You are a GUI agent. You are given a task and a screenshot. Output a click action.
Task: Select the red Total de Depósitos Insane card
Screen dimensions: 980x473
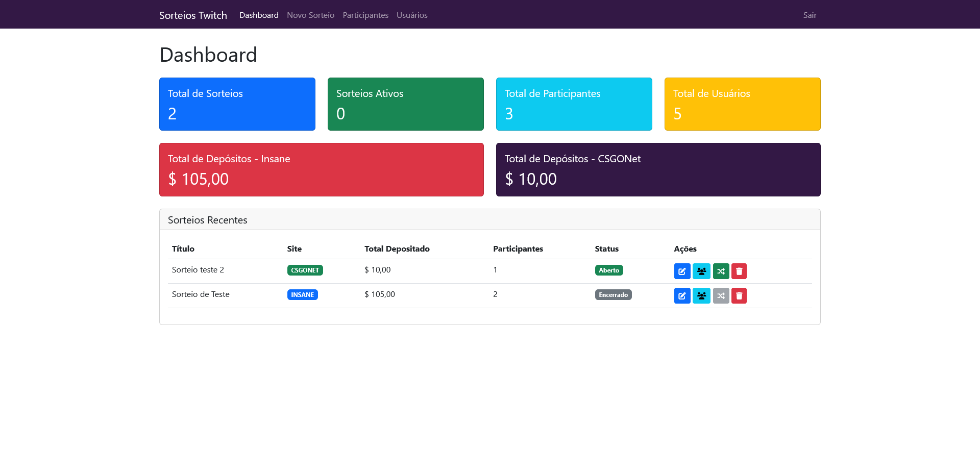point(321,169)
